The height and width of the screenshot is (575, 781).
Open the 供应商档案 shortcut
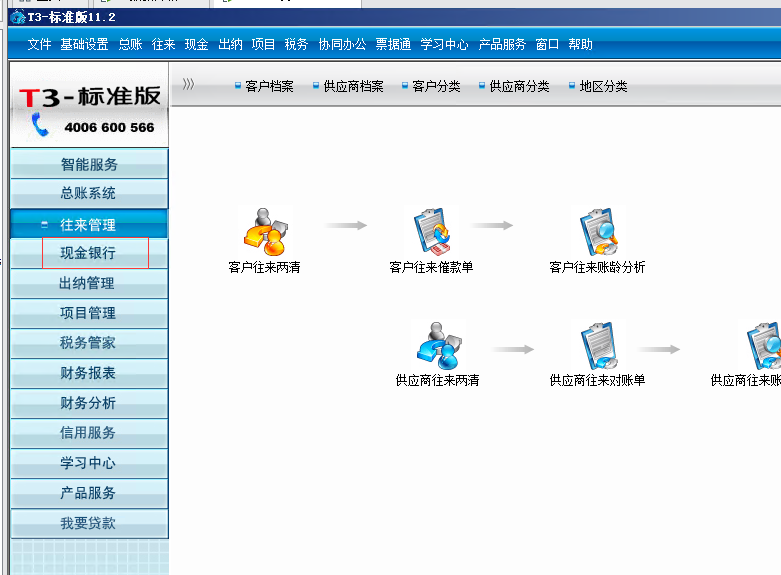(x=348, y=86)
